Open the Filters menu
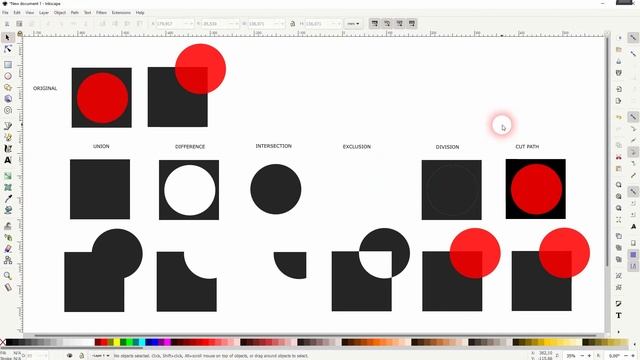 101,13
